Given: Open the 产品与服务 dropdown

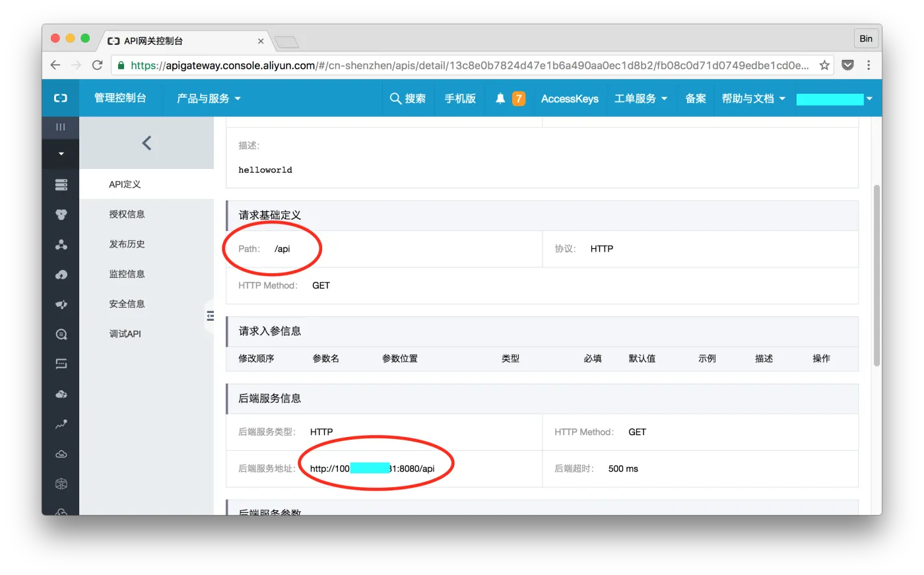Looking at the screenshot, I should click(x=209, y=98).
